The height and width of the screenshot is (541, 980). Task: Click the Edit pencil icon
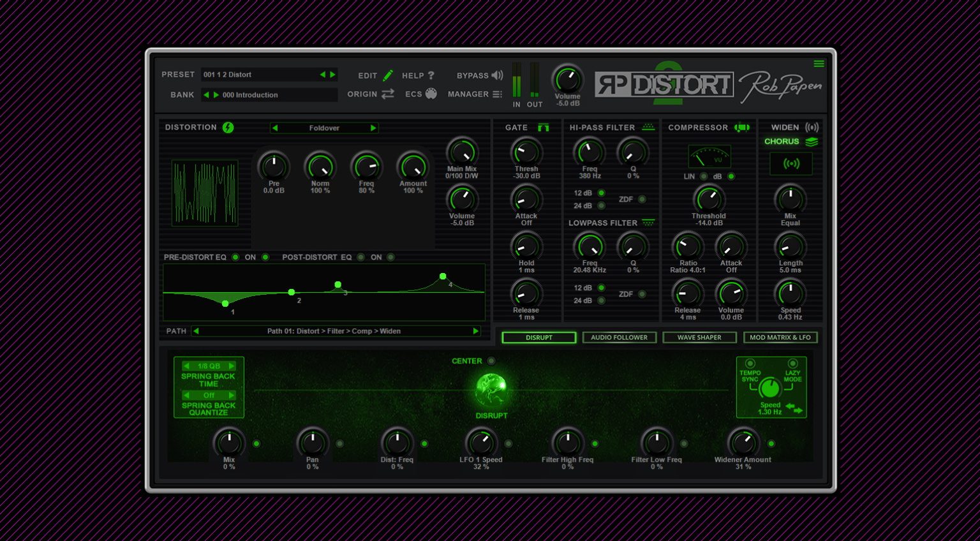pyautogui.click(x=388, y=75)
